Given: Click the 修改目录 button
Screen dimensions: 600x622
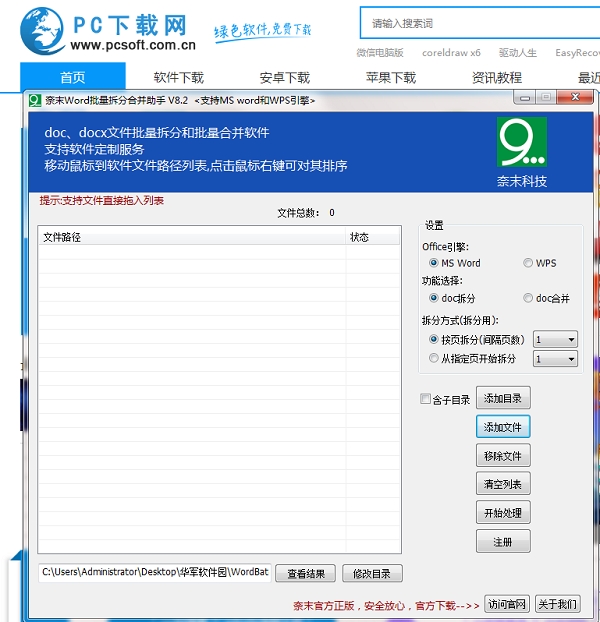Looking at the screenshot, I should [x=372, y=573].
